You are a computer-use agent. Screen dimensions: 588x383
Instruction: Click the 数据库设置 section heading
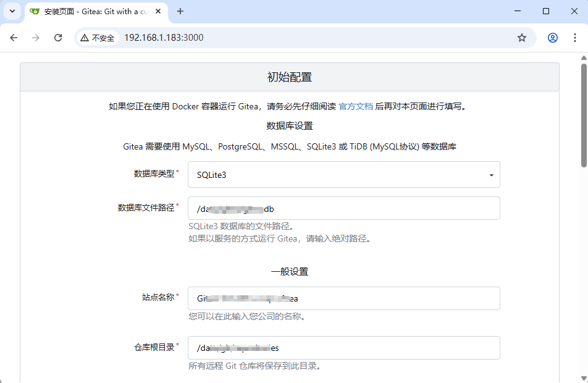coord(290,126)
